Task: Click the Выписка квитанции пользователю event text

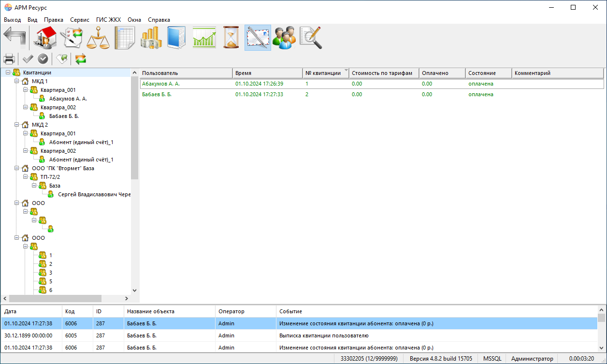Action: pyautogui.click(x=324, y=335)
